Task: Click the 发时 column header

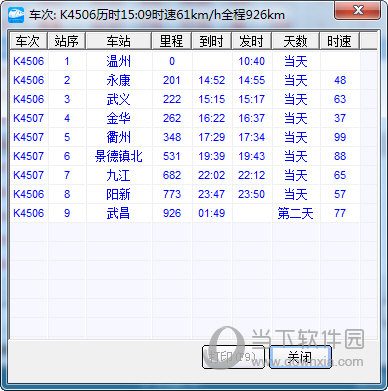Action: click(x=252, y=41)
